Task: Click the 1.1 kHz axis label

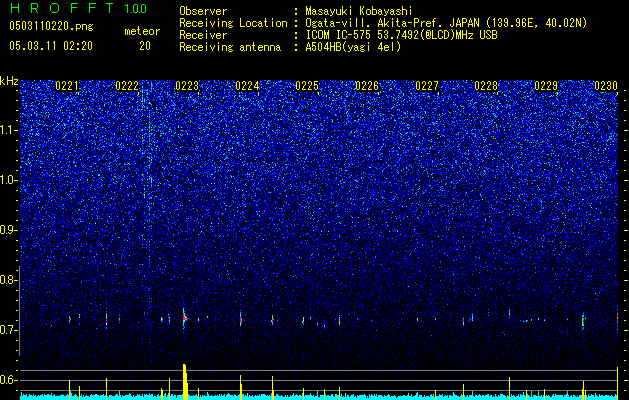Action: [x=9, y=130]
